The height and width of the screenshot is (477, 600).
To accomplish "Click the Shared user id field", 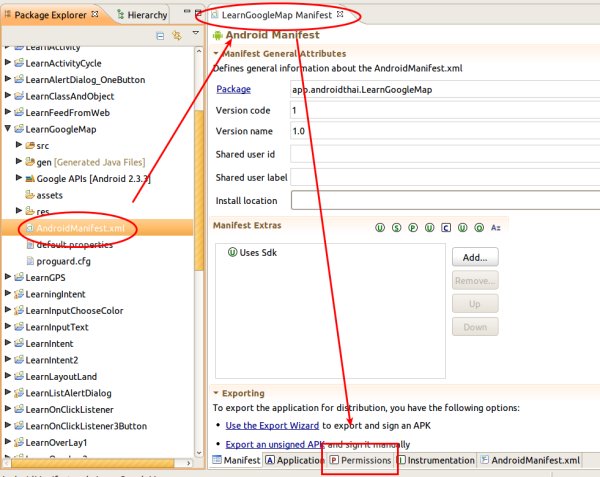I will click(x=445, y=154).
